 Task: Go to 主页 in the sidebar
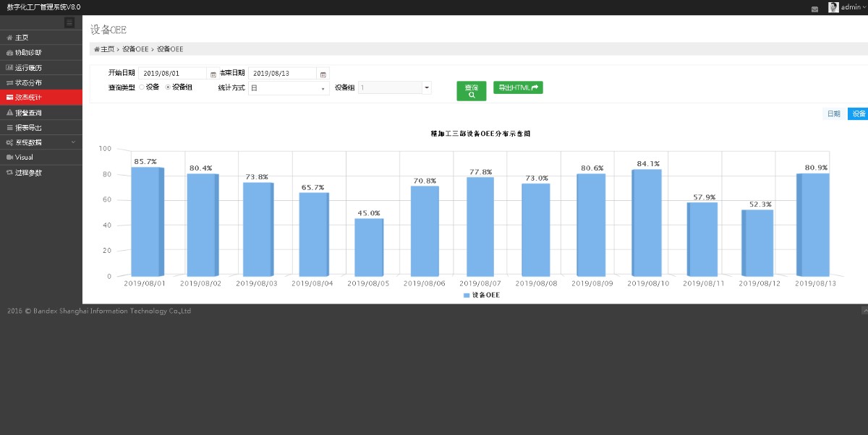click(x=41, y=37)
